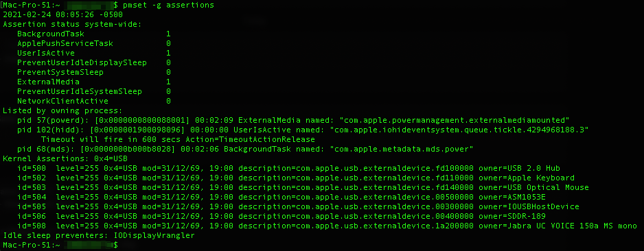Click the timestamp '2021-02-24 08:05:26 -0500'
The width and height of the screenshot is (644, 251).
[x=62, y=15]
